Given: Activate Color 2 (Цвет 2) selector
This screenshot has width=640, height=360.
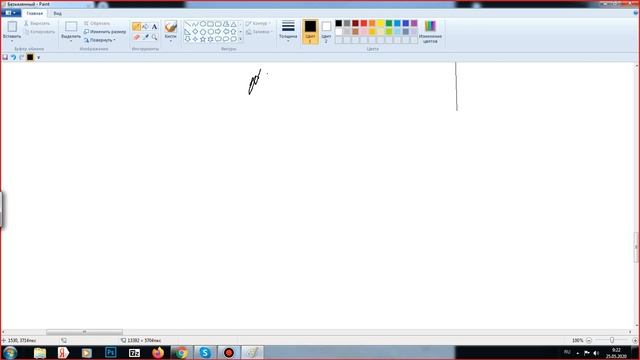Looking at the screenshot, I should tap(326, 31).
